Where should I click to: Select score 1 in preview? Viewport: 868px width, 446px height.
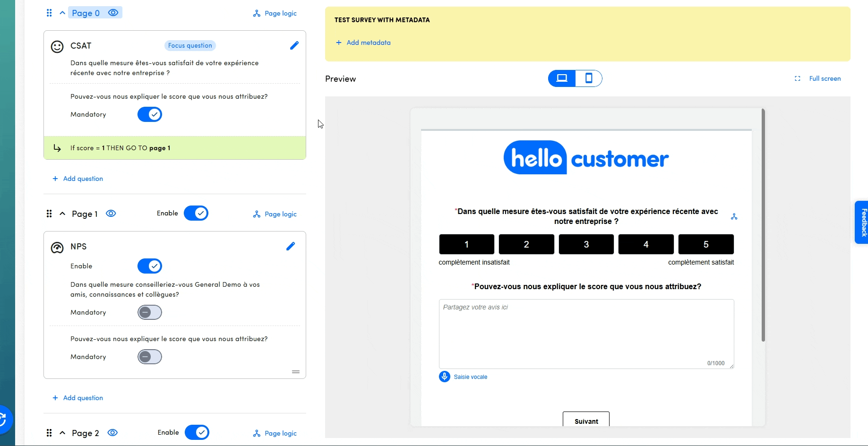[467, 244]
